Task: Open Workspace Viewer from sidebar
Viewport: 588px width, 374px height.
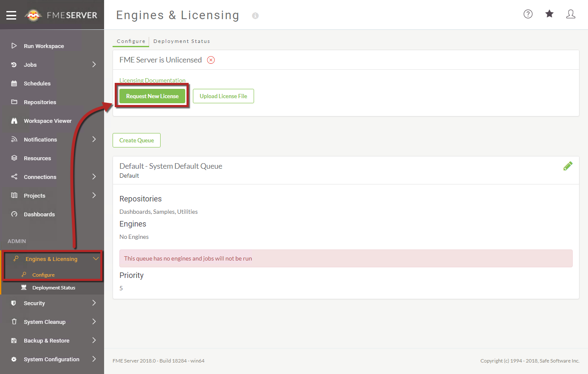Action: coord(48,121)
